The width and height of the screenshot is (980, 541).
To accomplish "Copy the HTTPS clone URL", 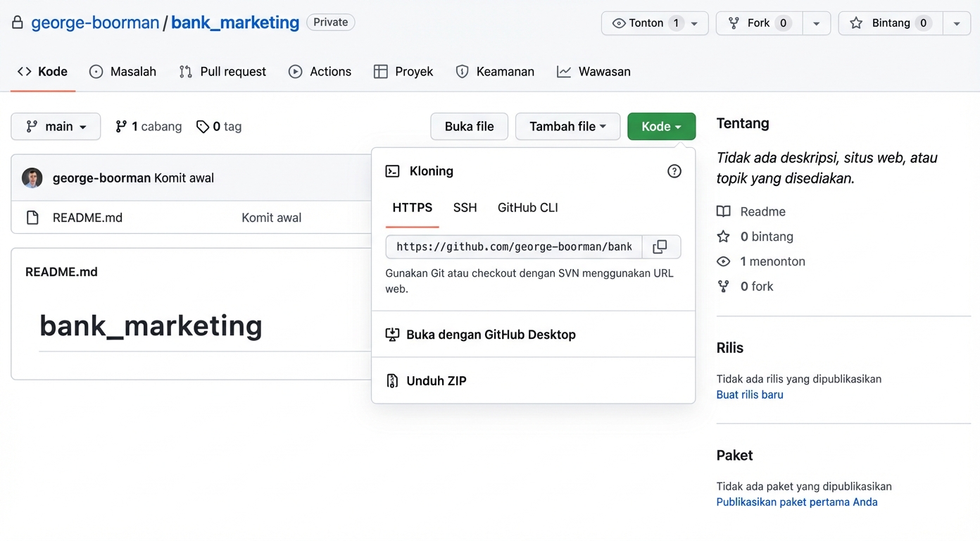I will [x=660, y=247].
